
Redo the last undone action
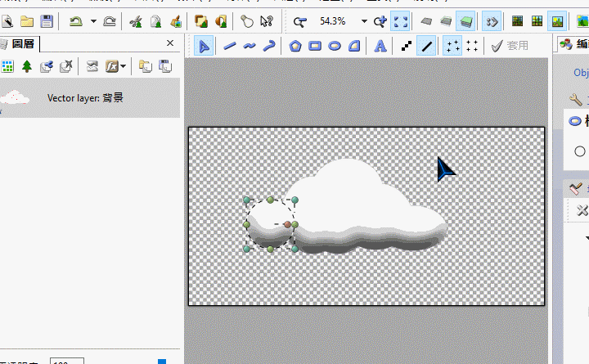(110, 21)
